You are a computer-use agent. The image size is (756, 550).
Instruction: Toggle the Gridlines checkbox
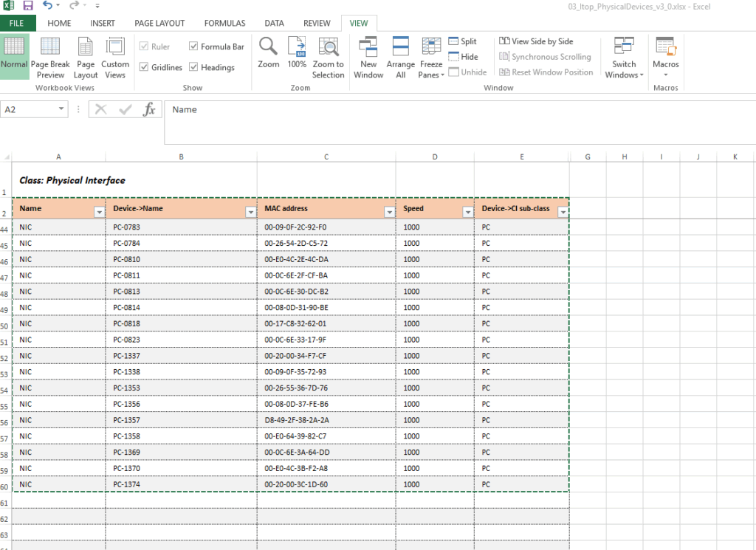144,67
